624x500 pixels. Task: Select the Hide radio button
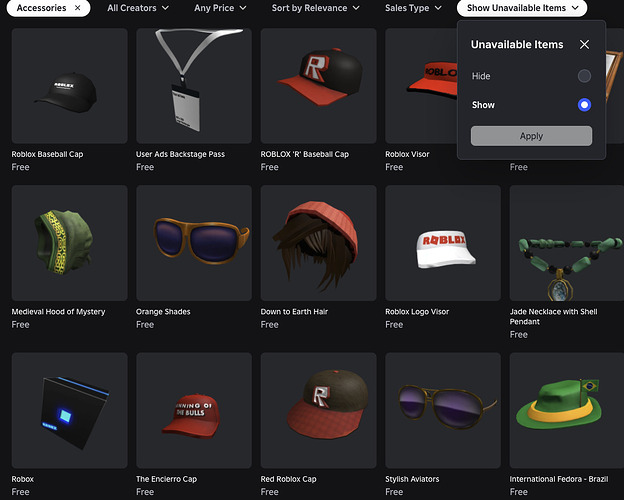click(x=584, y=76)
